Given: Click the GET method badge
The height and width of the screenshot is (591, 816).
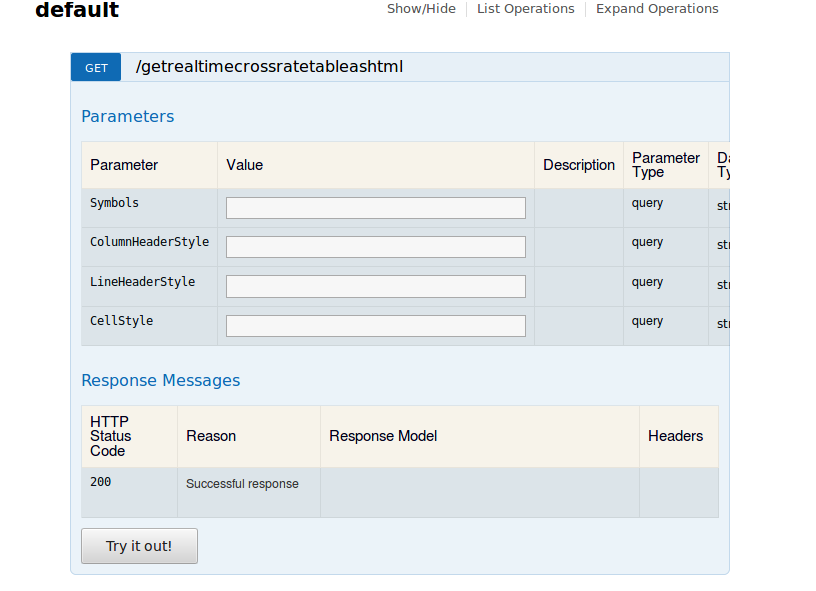Looking at the screenshot, I should (x=96, y=67).
